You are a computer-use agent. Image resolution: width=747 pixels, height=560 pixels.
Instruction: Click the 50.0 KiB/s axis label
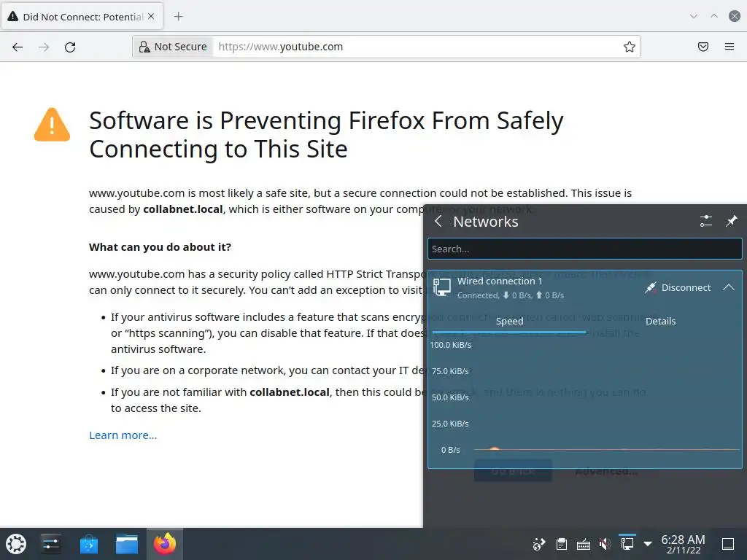click(x=450, y=397)
